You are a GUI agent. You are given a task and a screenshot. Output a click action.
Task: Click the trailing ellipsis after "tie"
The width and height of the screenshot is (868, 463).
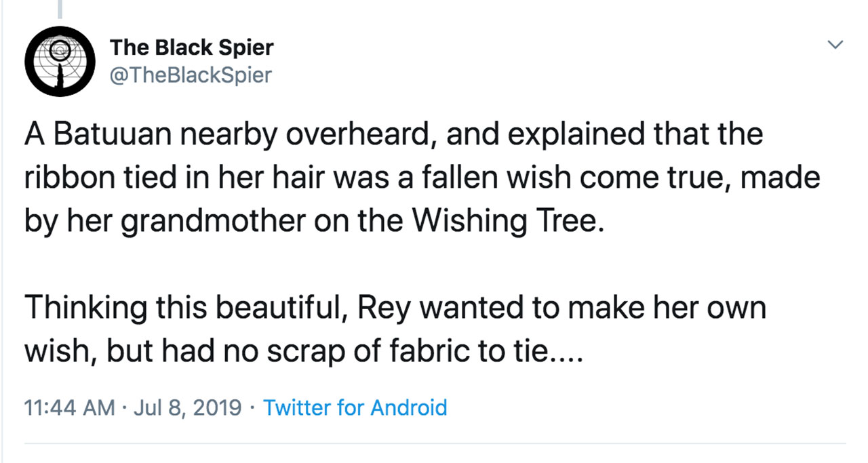pyautogui.click(x=565, y=352)
